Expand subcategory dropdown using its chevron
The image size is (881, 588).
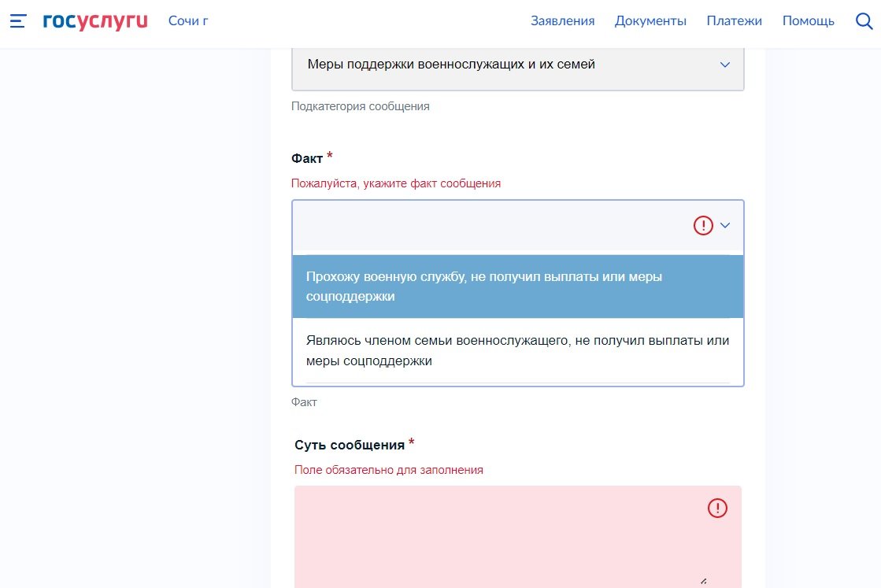click(725, 65)
